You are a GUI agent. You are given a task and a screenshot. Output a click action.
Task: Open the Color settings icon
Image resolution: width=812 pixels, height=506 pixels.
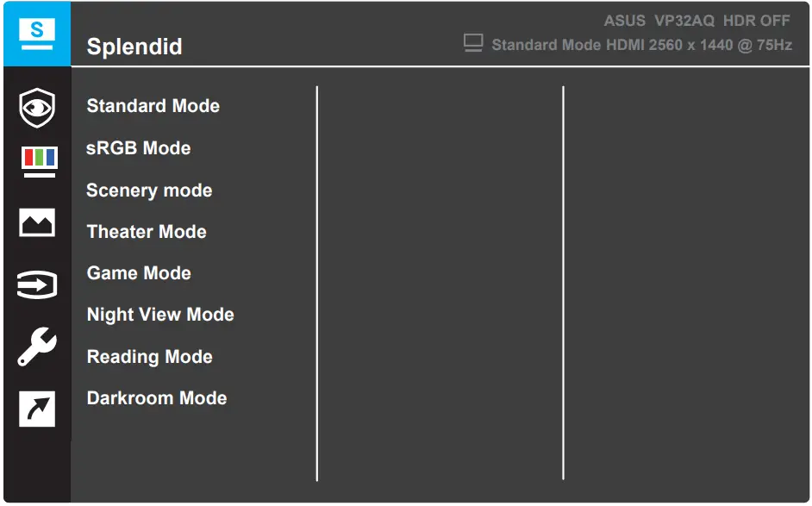click(x=36, y=159)
